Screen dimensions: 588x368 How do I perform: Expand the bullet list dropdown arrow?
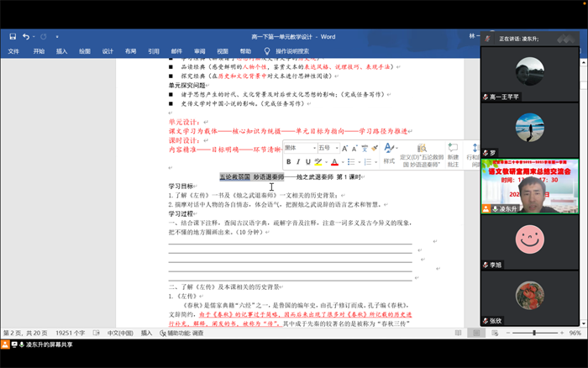[360, 162]
